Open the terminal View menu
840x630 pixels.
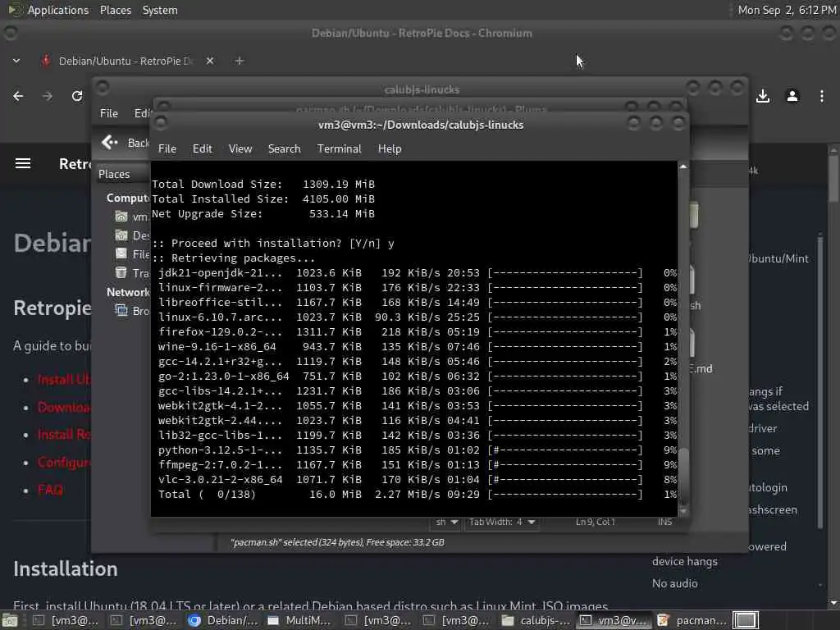pos(240,149)
